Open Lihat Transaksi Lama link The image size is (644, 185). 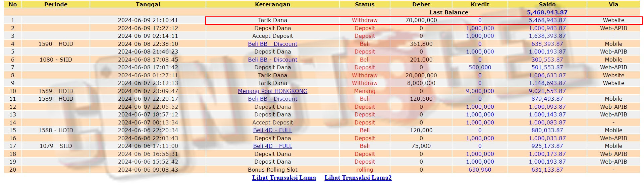tap(284, 178)
